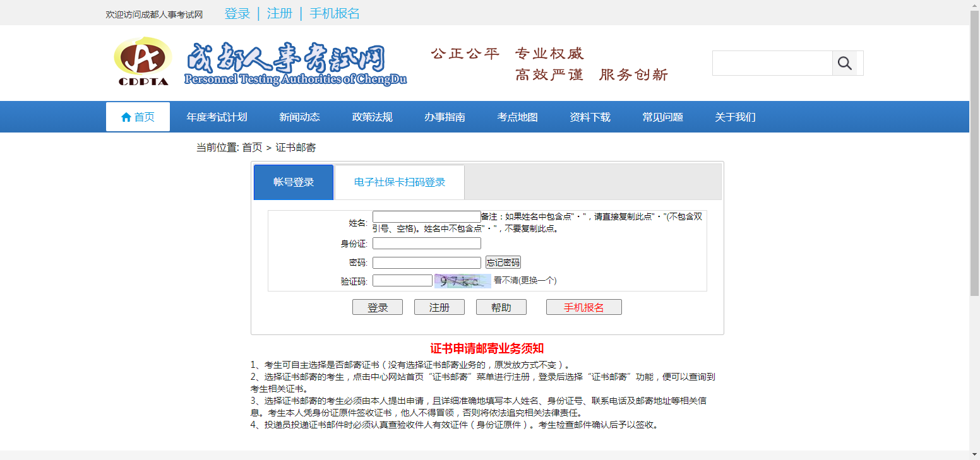Click 看不清(更换一个) to refresh captcha
Screen dimensions: 980x460
click(x=525, y=280)
